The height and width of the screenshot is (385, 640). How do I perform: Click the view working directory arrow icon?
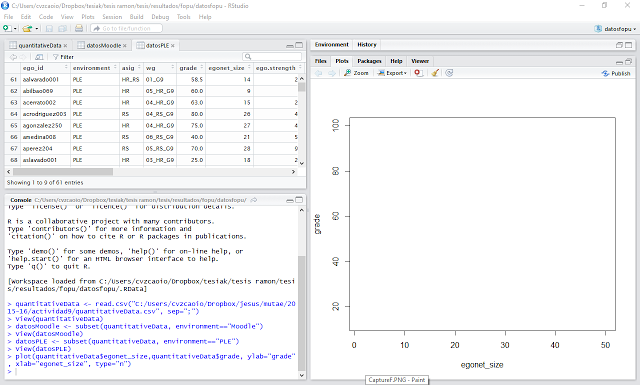[x=253, y=200]
